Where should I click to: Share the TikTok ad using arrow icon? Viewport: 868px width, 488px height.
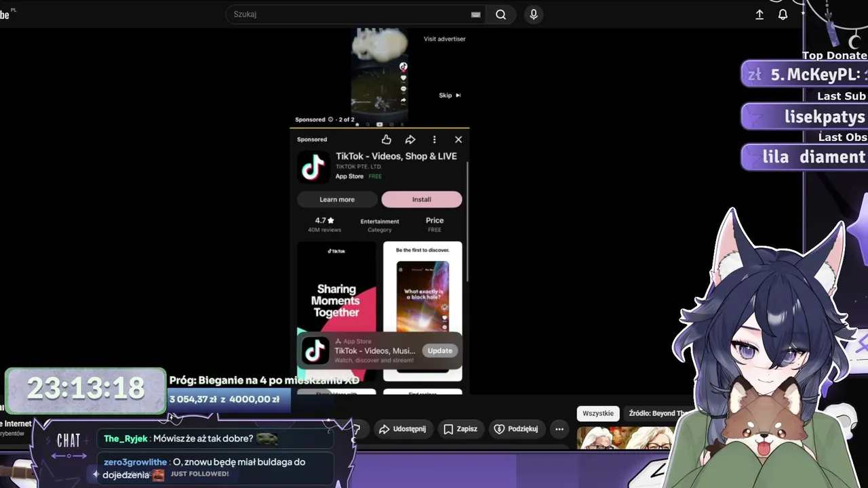tap(410, 140)
